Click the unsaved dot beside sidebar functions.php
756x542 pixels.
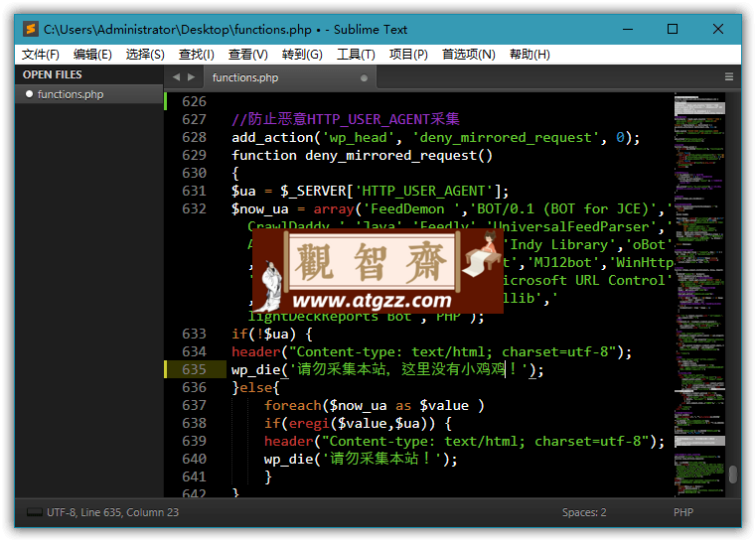tap(29, 94)
